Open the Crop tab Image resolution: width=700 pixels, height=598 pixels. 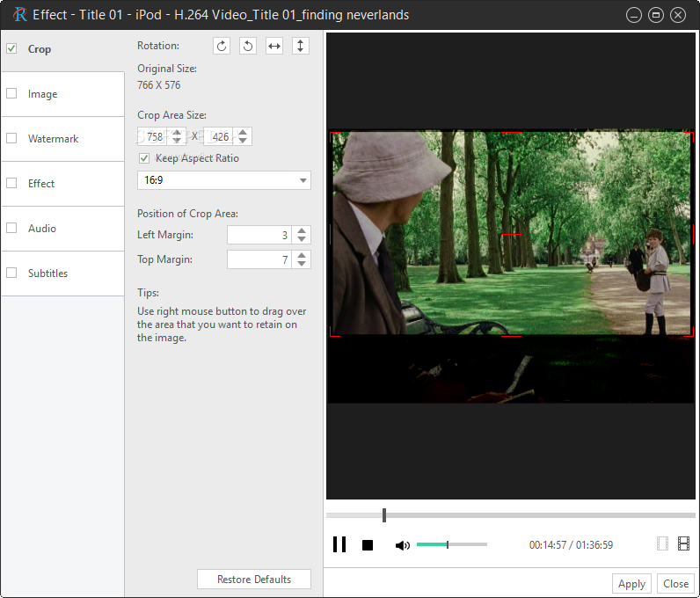coord(63,49)
